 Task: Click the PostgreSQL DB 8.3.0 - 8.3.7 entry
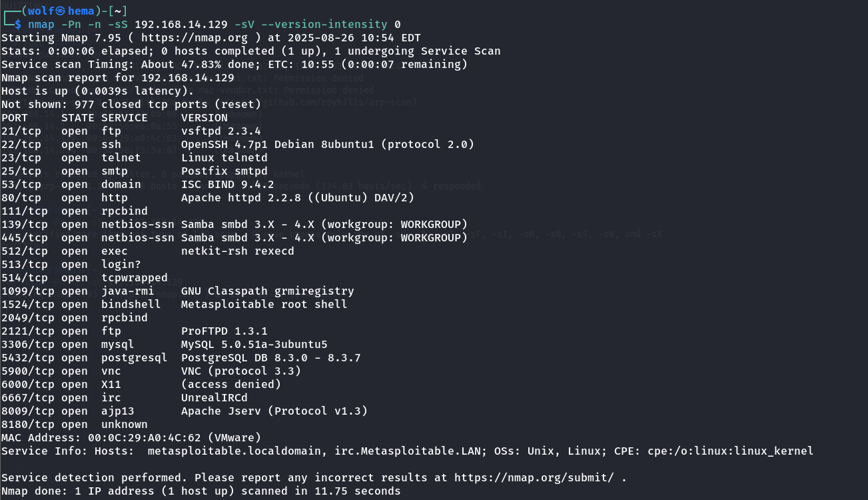[270, 358]
